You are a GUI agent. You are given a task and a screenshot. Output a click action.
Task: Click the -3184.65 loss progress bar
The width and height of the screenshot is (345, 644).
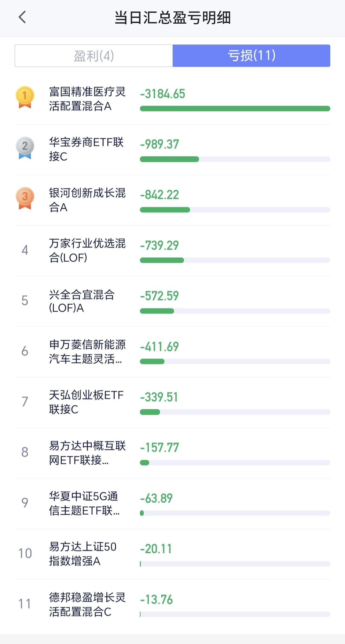(235, 109)
